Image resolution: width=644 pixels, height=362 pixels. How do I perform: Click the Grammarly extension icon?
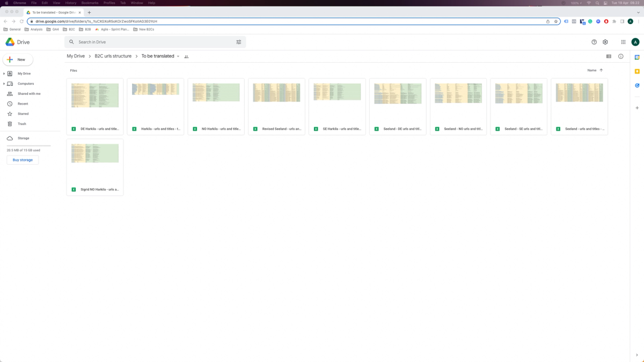point(590,21)
